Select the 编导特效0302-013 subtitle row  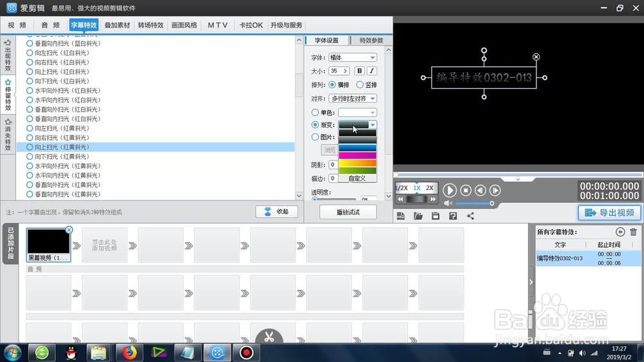[x=588, y=258]
